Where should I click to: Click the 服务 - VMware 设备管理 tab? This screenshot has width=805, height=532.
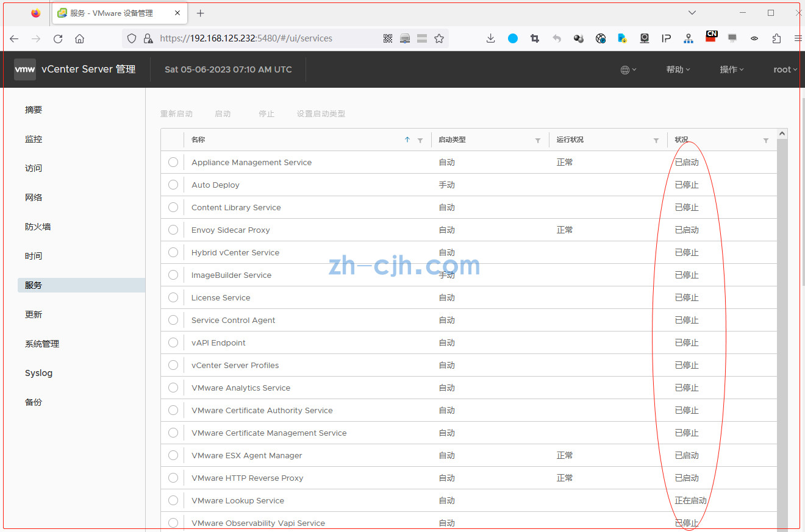(x=119, y=13)
